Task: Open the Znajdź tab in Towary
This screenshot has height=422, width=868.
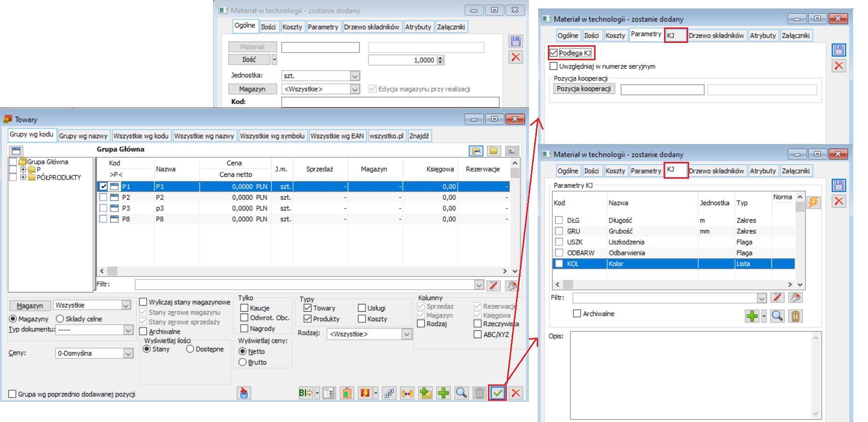Action: point(419,136)
